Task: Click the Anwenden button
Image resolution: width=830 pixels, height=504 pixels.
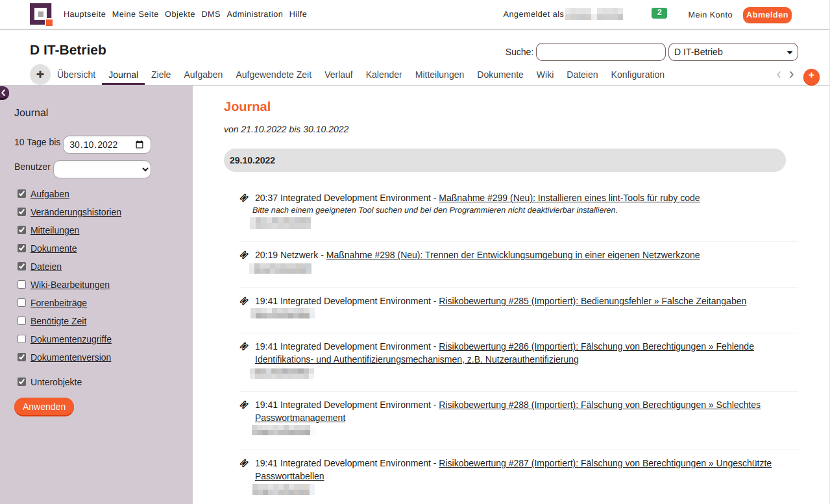Action: 44,407
